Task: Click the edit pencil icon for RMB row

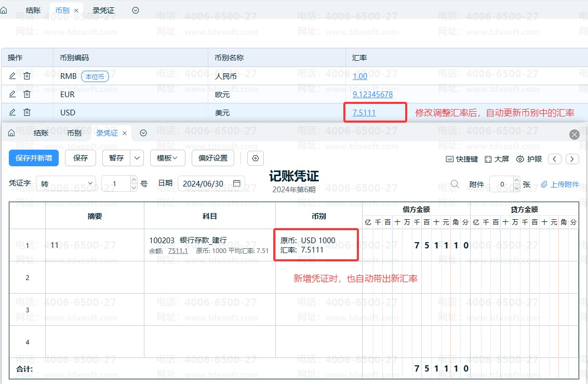Action: pyautogui.click(x=12, y=76)
